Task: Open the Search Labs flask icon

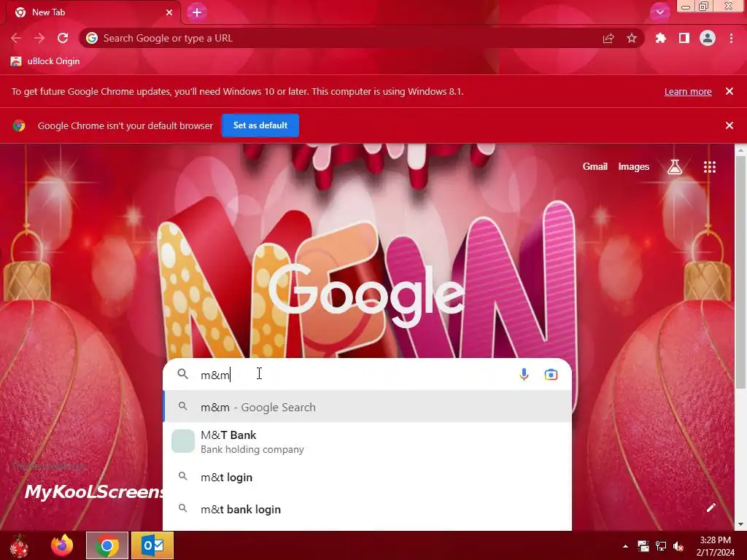Action: point(675,167)
